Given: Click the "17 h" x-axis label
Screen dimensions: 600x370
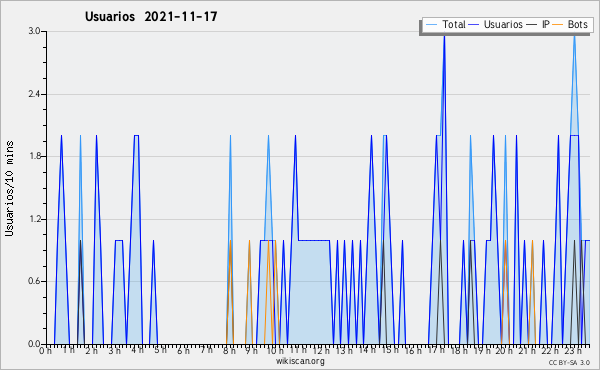Looking at the screenshot, I should [x=436, y=350].
